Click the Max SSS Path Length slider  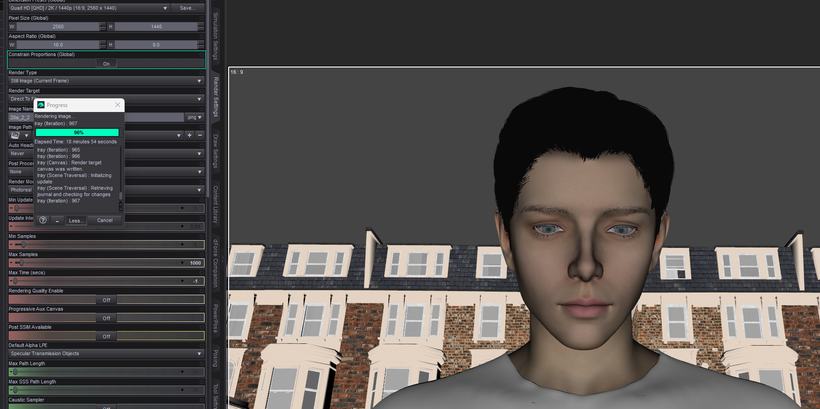[106, 390]
